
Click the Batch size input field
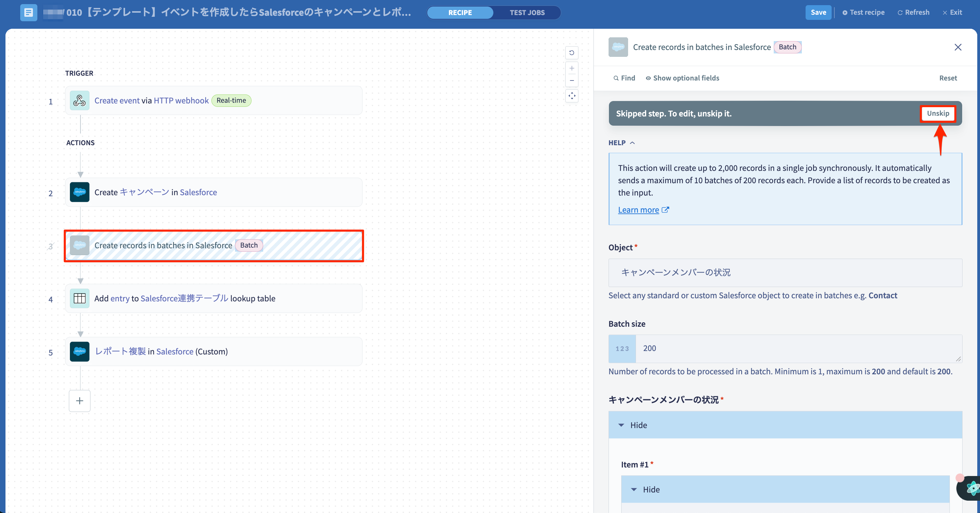(798, 349)
